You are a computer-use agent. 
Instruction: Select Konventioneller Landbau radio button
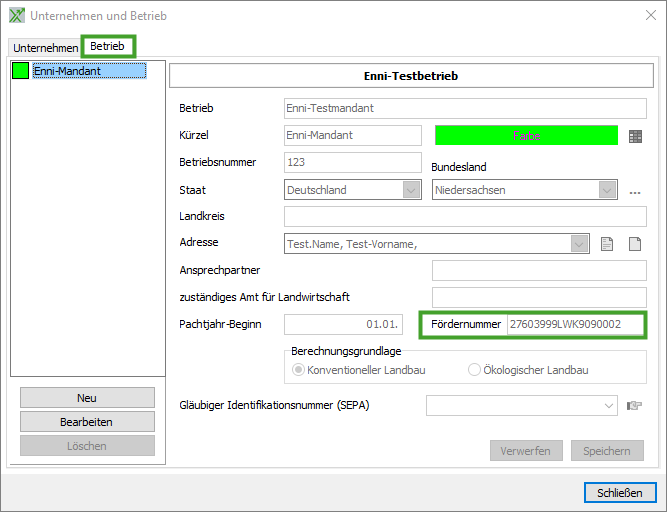tap(298, 370)
